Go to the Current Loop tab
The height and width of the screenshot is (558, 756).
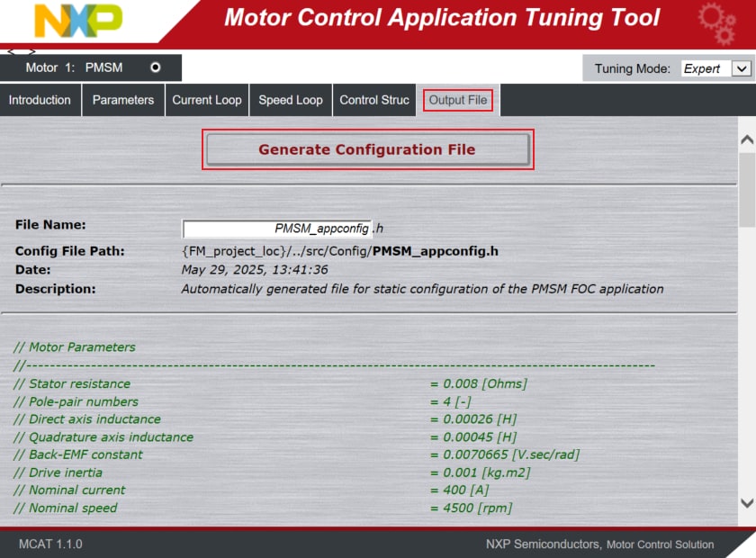point(206,100)
